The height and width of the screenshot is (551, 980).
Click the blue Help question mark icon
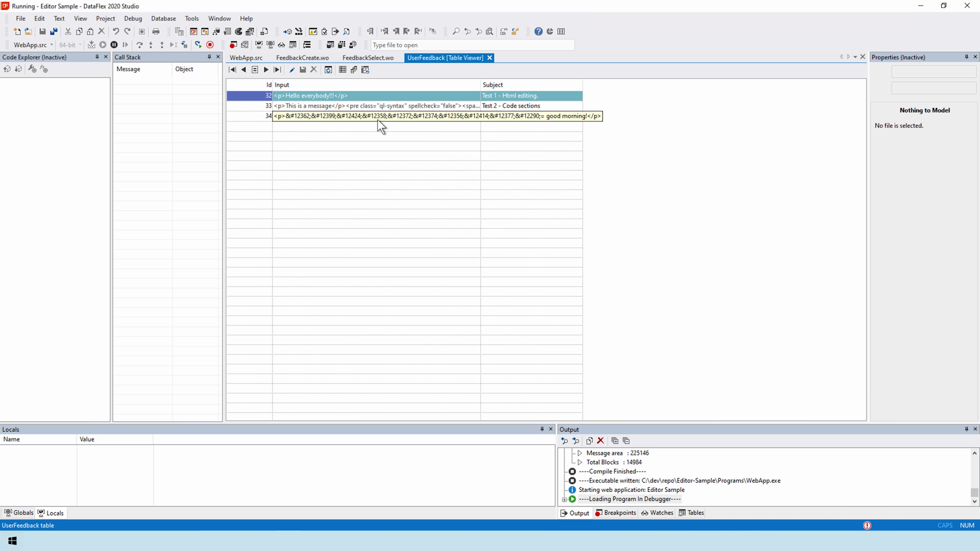pyautogui.click(x=538, y=32)
